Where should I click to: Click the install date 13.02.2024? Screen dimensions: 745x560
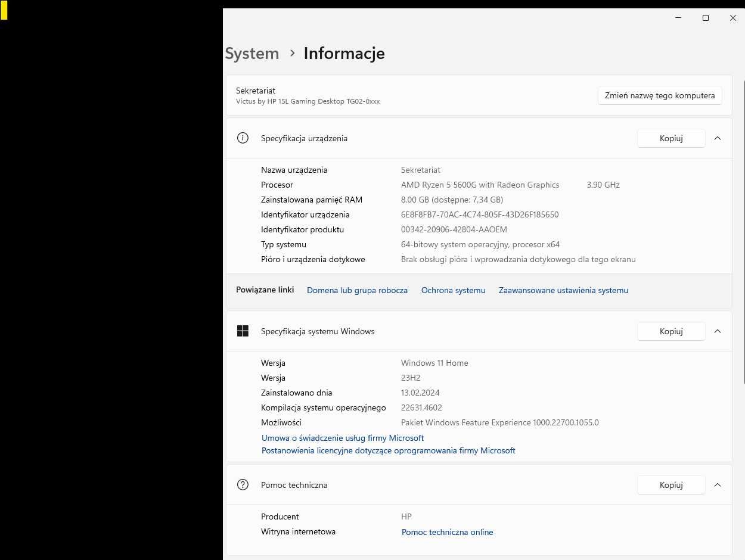pyautogui.click(x=420, y=393)
